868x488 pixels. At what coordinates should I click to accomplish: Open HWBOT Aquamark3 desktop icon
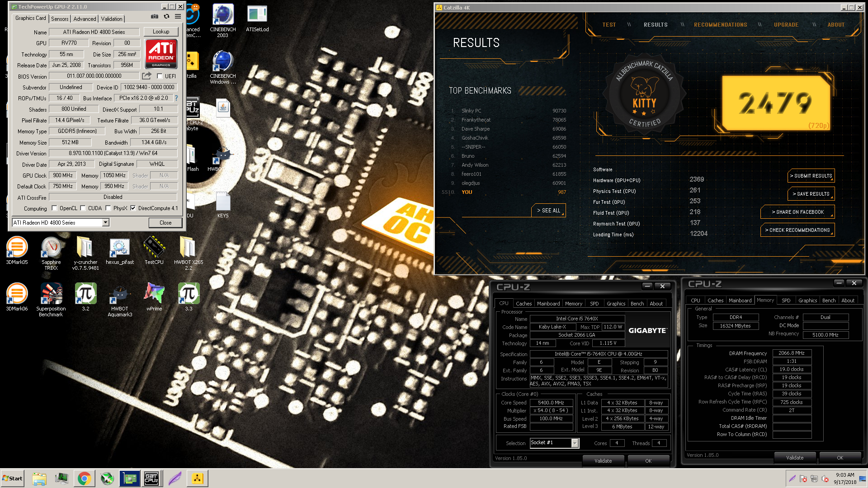coord(120,300)
